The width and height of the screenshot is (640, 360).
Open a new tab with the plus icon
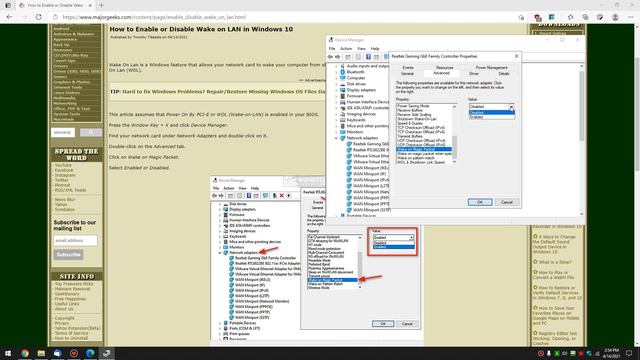101,5
